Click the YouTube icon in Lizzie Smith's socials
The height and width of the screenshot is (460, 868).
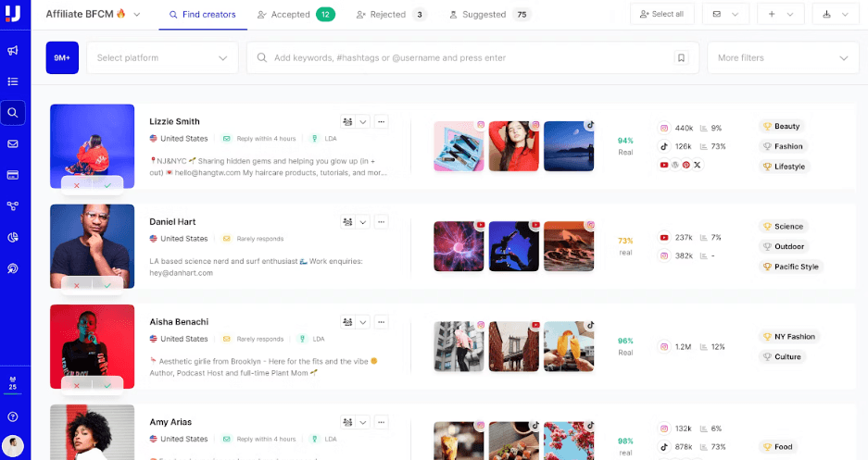tap(663, 165)
